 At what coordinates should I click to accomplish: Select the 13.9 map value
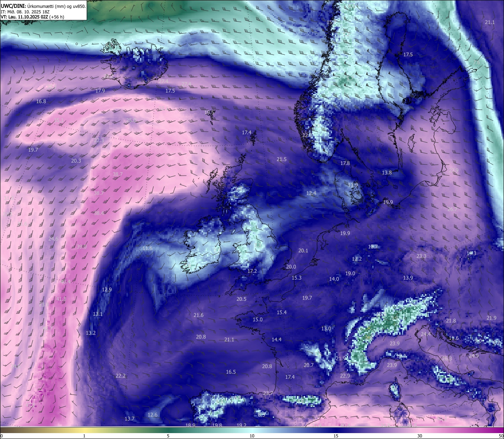point(408,278)
